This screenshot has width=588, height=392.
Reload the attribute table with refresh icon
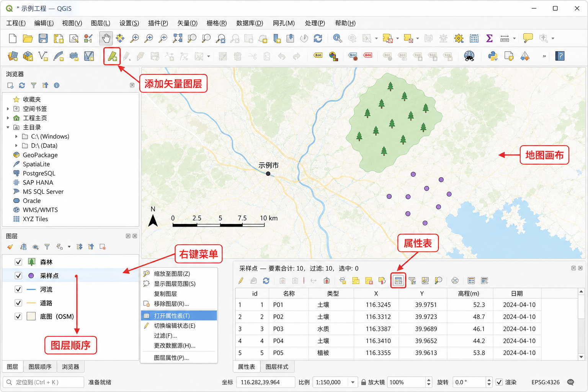click(266, 281)
